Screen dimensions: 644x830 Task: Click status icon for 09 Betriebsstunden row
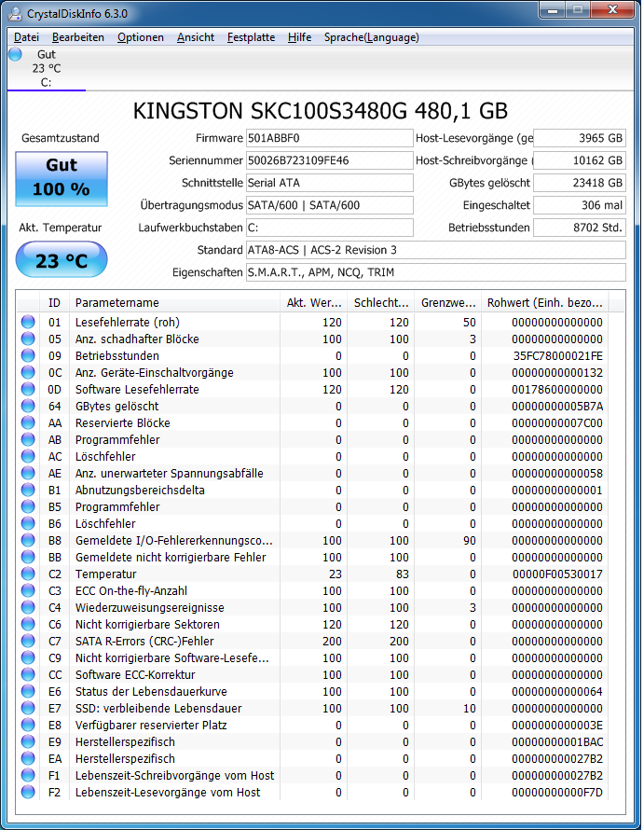pos(28,355)
